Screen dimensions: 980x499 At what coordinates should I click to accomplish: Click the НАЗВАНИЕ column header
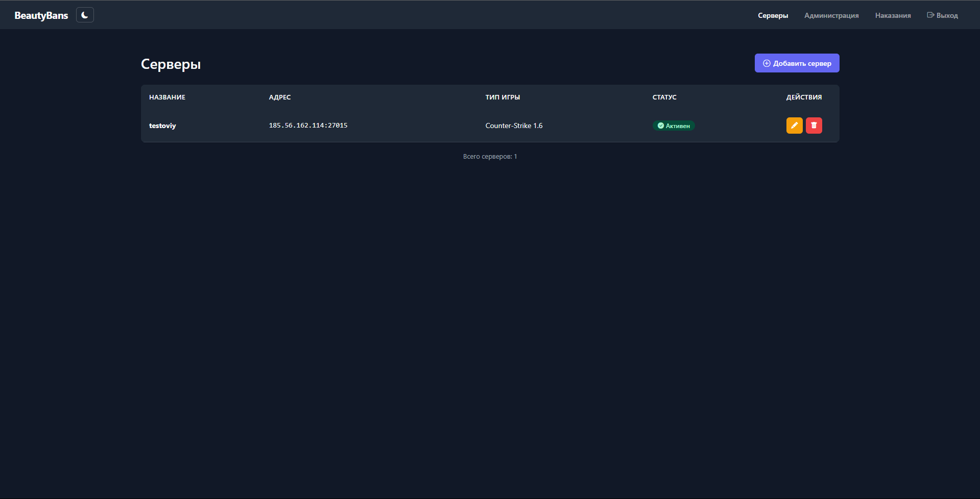167,97
